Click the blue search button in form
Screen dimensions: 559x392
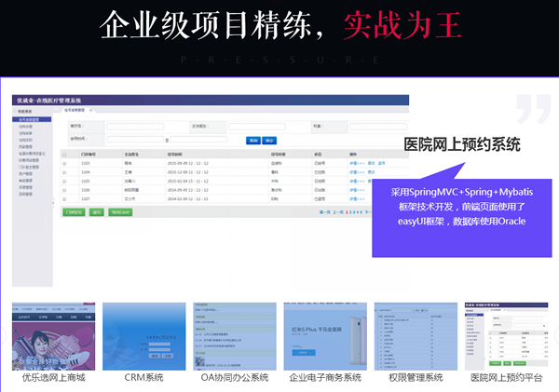pyautogui.click(x=252, y=140)
